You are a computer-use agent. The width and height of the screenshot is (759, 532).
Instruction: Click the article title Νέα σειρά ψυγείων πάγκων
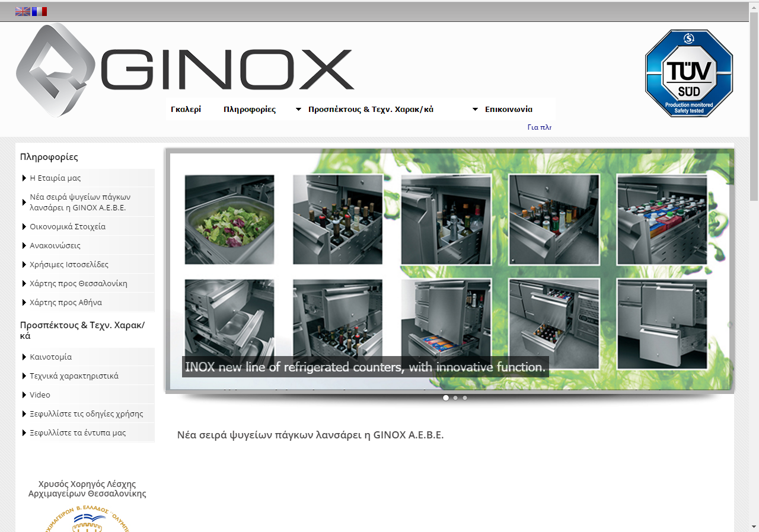(x=310, y=435)
